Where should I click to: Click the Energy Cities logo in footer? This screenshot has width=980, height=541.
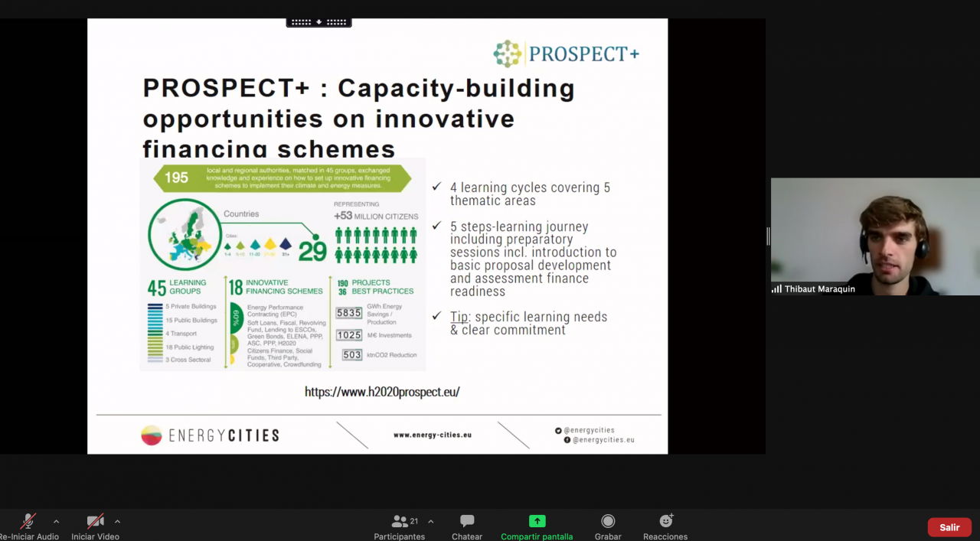point(210,435)
